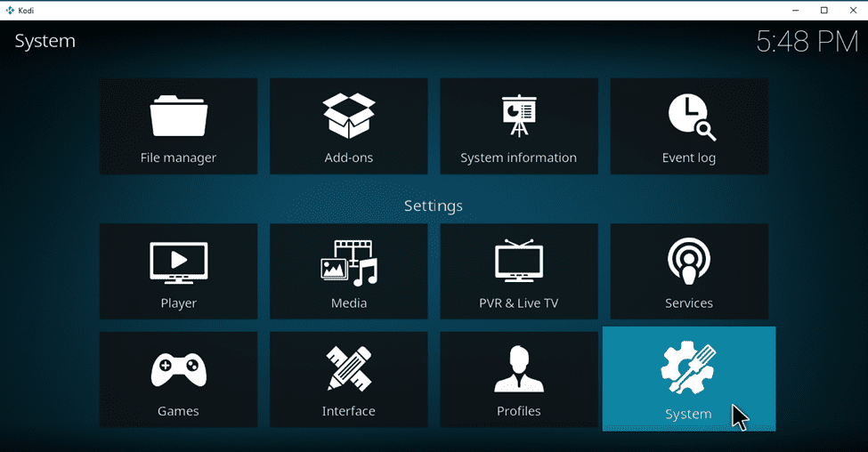Close the Kodi window
Viewport: 868px width, 452px height.
pos(853,10)
